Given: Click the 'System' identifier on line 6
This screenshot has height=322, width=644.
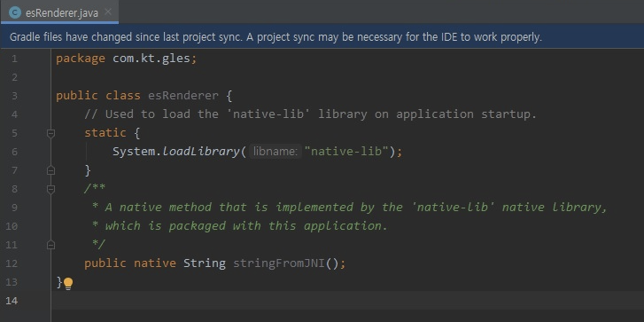Looking at the screenshot, I should point(134,152).
